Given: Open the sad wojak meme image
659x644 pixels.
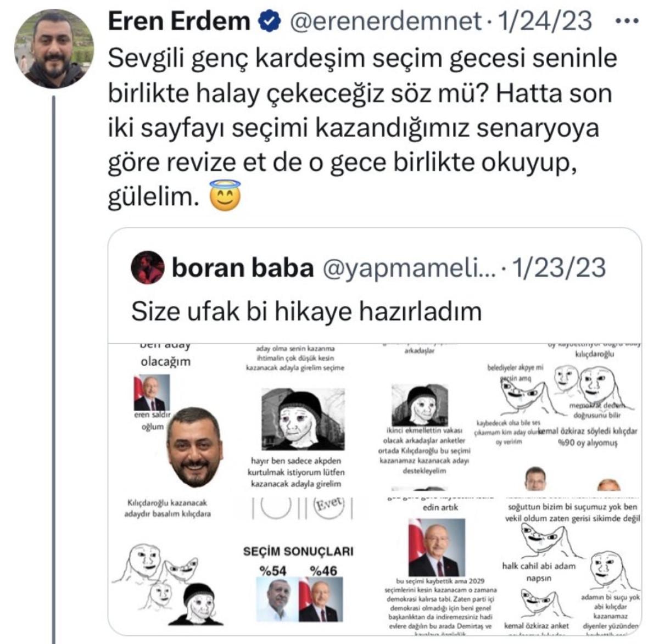Looking at the screenshot, I should 301,418.
